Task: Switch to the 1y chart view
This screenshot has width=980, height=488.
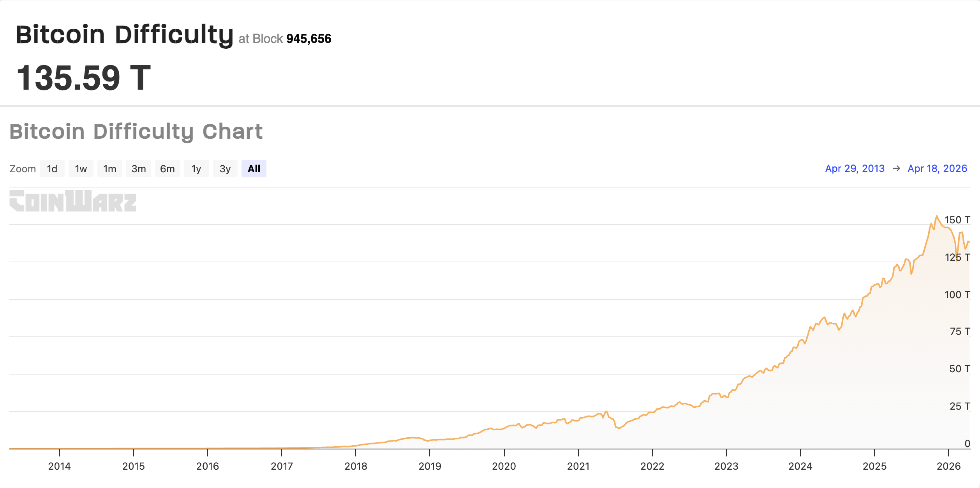Action: point(196,168)
